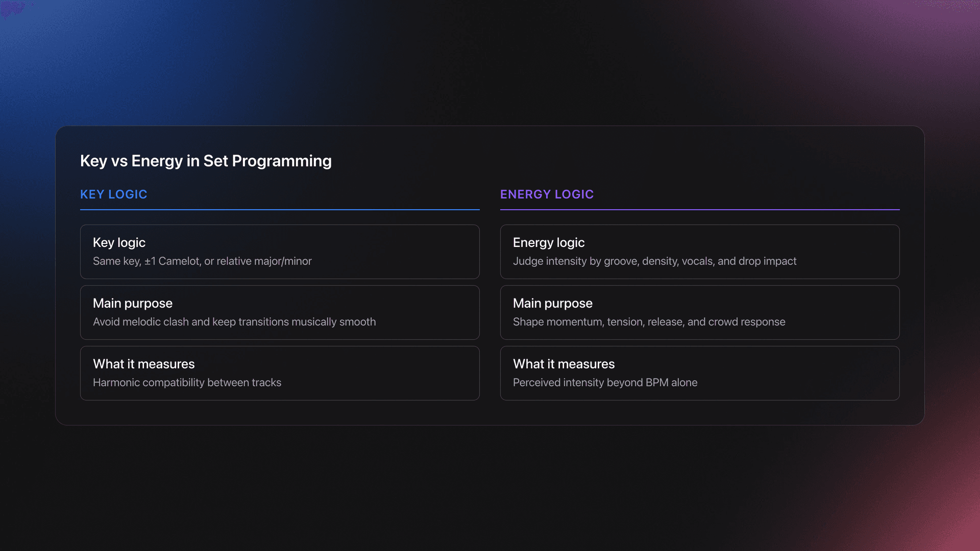Image resolution: width=980 pixels, height=551 pixels.
Task: Click 'Perceived intensity beyond BPM alone' text
Action: point(605,383)
